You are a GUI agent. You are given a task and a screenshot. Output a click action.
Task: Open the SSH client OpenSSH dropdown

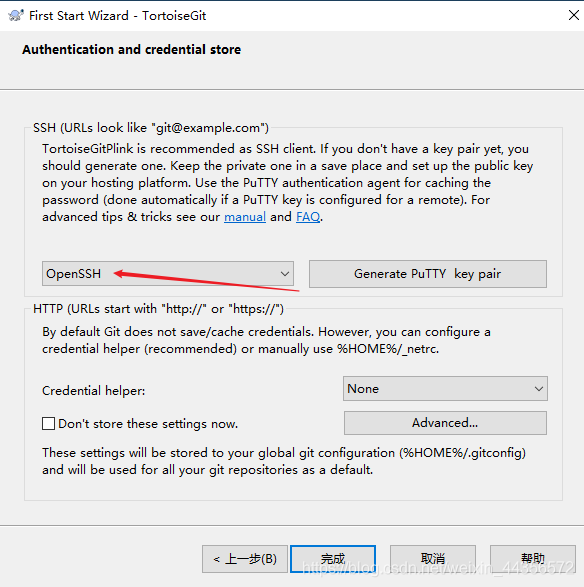tap(168, 274)
